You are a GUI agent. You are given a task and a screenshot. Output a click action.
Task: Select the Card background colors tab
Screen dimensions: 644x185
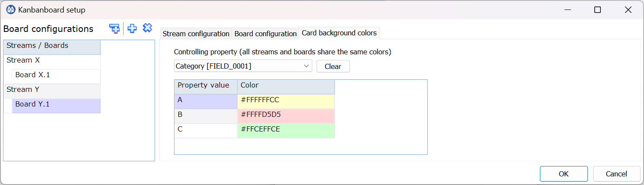click(x=339, y=33)
